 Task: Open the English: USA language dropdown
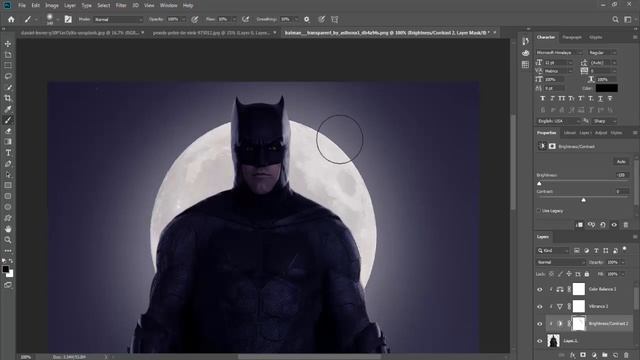click(558, 121)
